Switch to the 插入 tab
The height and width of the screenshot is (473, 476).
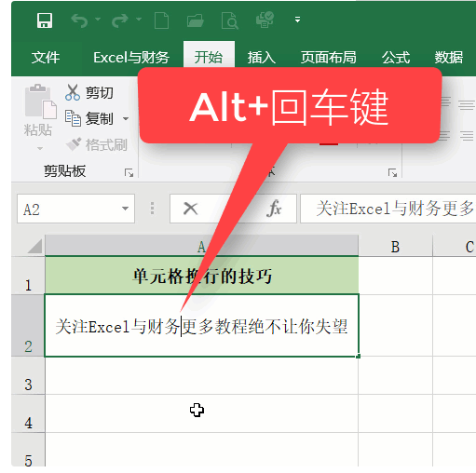pos(262,58)
